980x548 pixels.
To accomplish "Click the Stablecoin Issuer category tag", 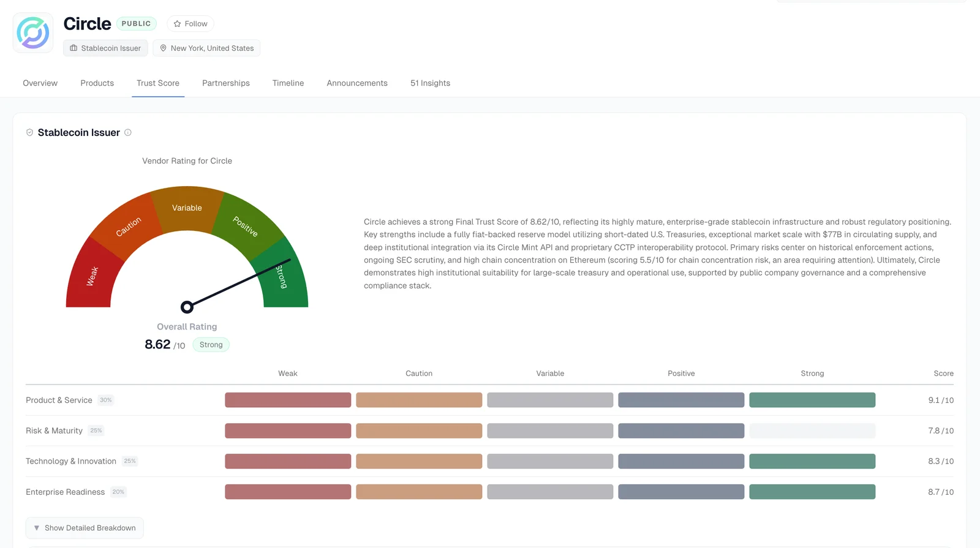I will (x=105, y=48).
